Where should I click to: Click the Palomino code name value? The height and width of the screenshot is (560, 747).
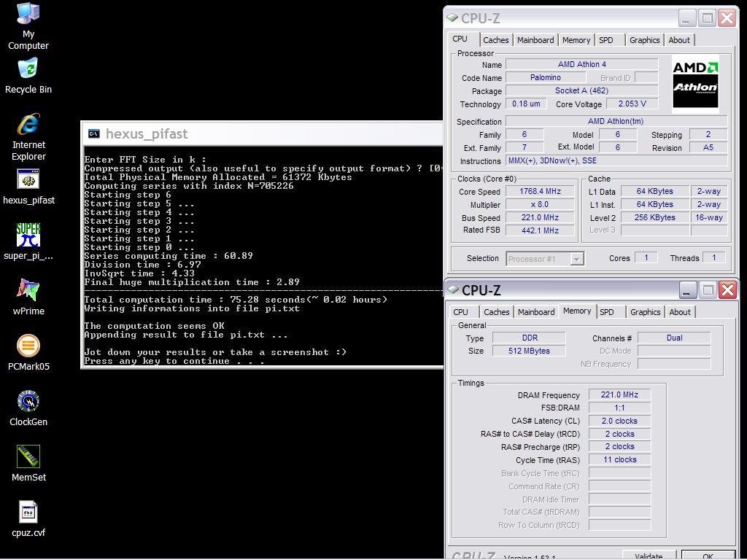tap(545, 77)
